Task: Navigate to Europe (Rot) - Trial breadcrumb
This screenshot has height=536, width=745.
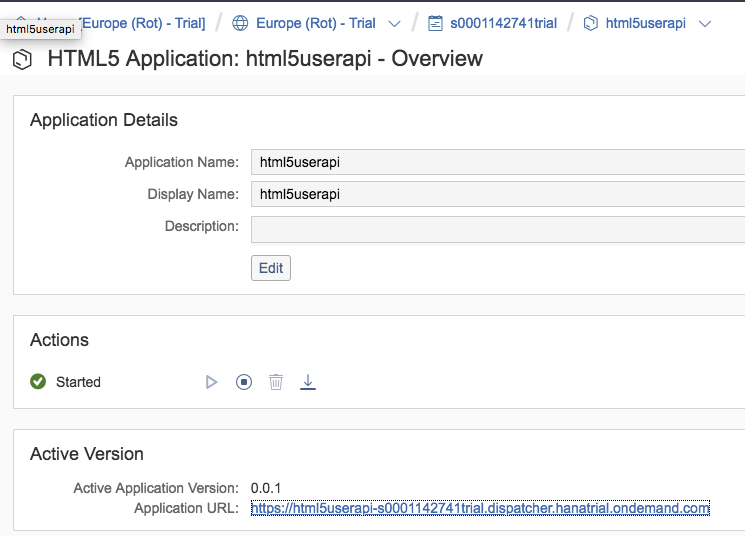Action: click(x=315, y=23)
